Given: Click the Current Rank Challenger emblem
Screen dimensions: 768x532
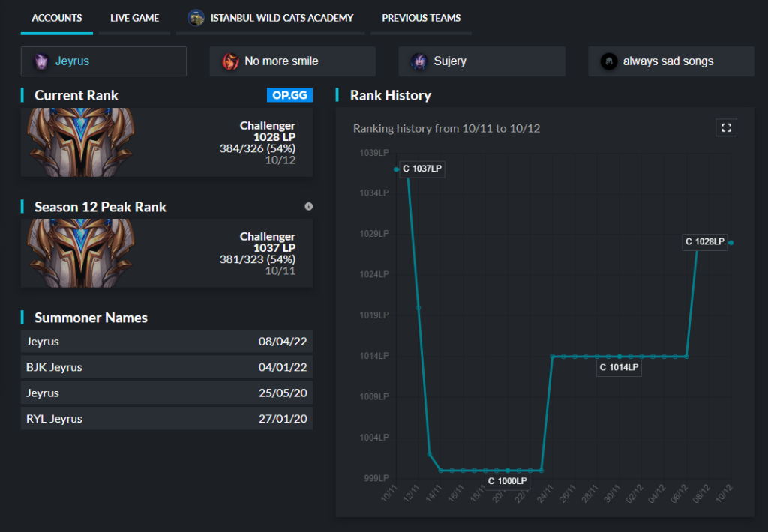Looking at the screenshot, I should point(81,142).
